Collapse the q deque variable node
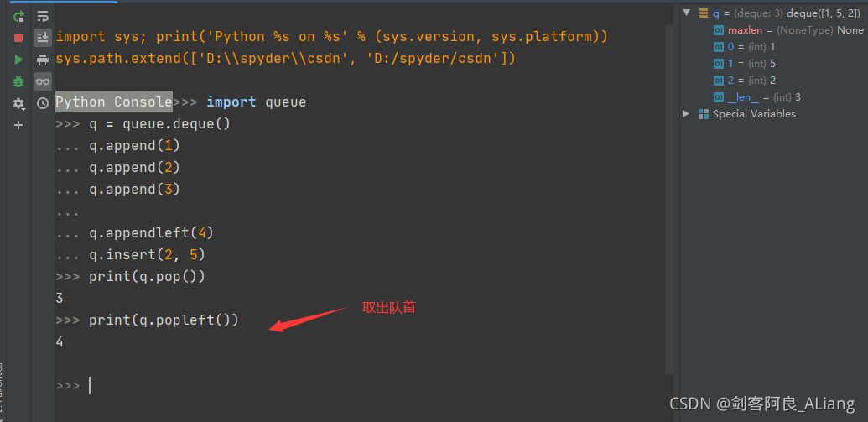The width and height of the screenshot is (868, 422). [686, 13]
